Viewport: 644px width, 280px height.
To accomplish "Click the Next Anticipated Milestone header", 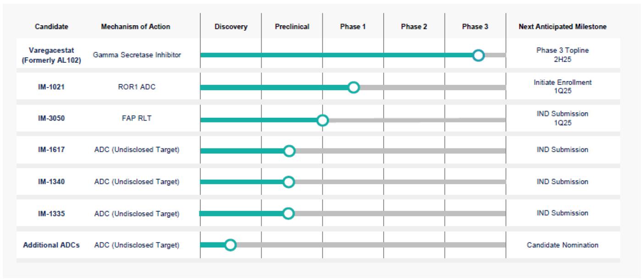I will coord(562,27).
